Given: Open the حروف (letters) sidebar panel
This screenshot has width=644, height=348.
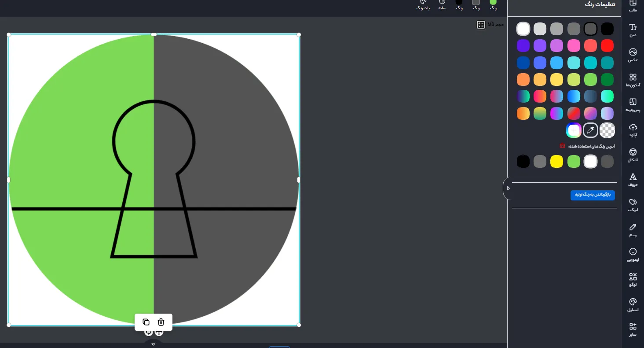Looking at the screenshot, I should [633, 180].
